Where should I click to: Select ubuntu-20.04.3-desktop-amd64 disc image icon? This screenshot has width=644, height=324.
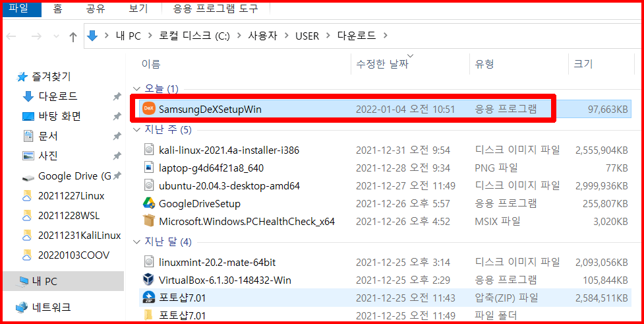(149, 186)
